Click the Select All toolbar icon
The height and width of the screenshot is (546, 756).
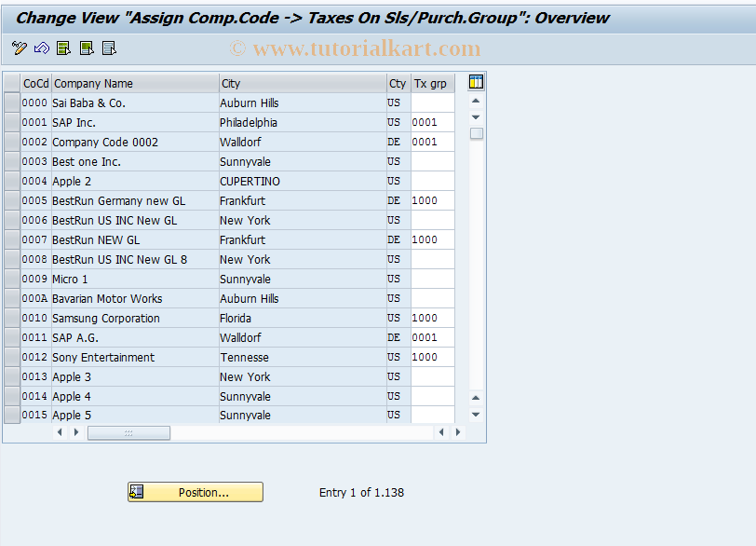[63, 48]
